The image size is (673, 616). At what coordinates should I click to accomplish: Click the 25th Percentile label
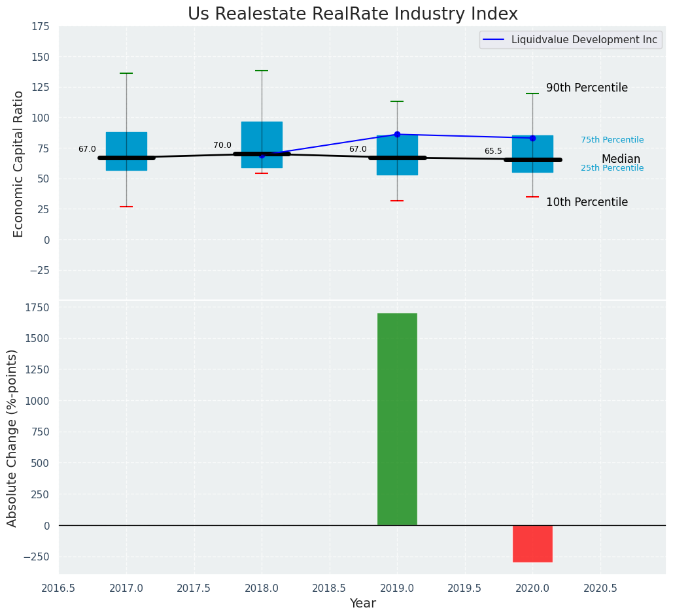coord(612,168)
